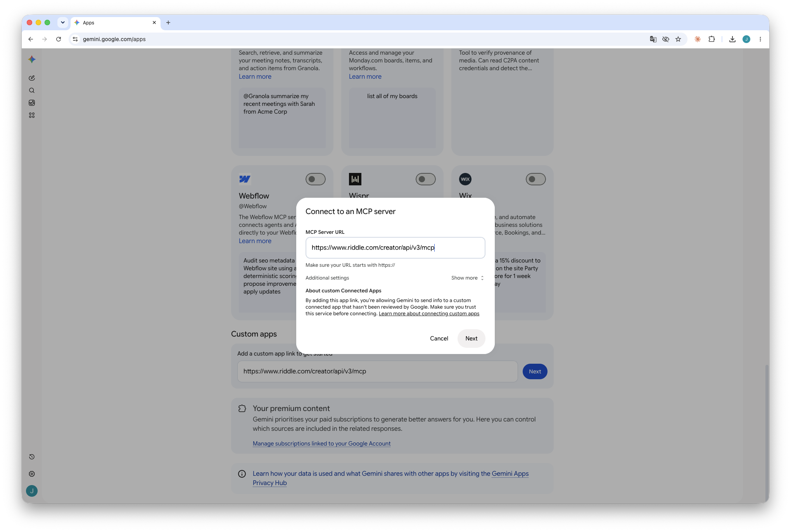Open Learn more about connecting custom apps
Screen dimensions: 791x532
pos(429,314)
